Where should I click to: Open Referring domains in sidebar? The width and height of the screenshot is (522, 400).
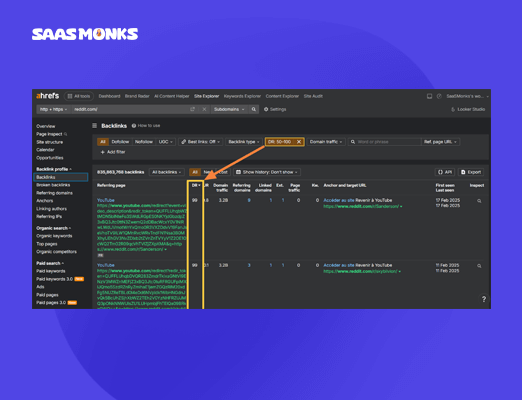(x=54, y=193)
